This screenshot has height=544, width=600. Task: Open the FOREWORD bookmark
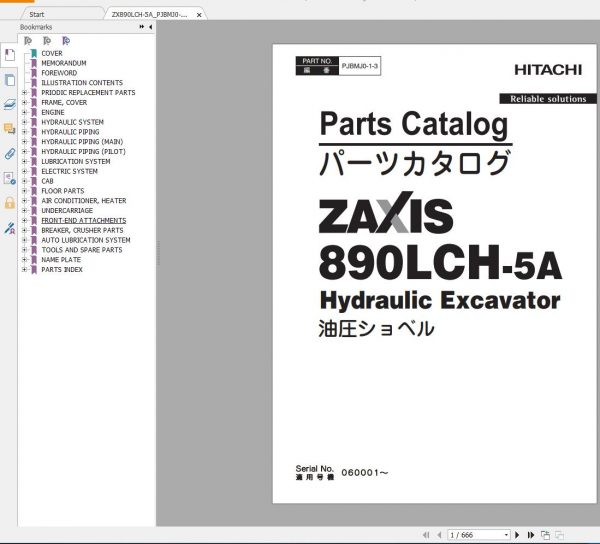pyautogui.click(x=59, y=73)
